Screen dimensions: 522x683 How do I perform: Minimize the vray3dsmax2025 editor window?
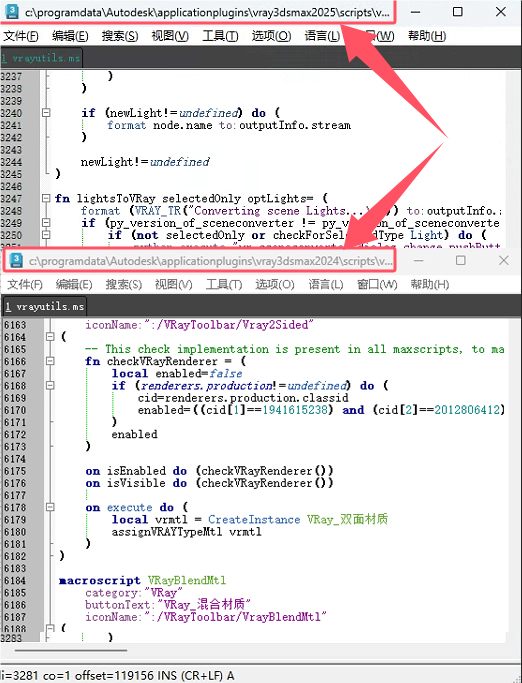coord(416,12)
